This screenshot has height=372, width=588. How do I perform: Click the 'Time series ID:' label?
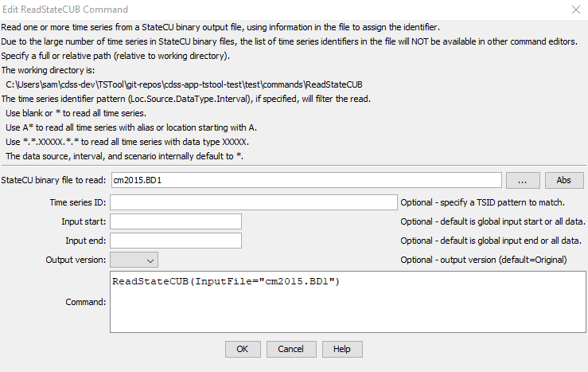click(x=78, y=202)
